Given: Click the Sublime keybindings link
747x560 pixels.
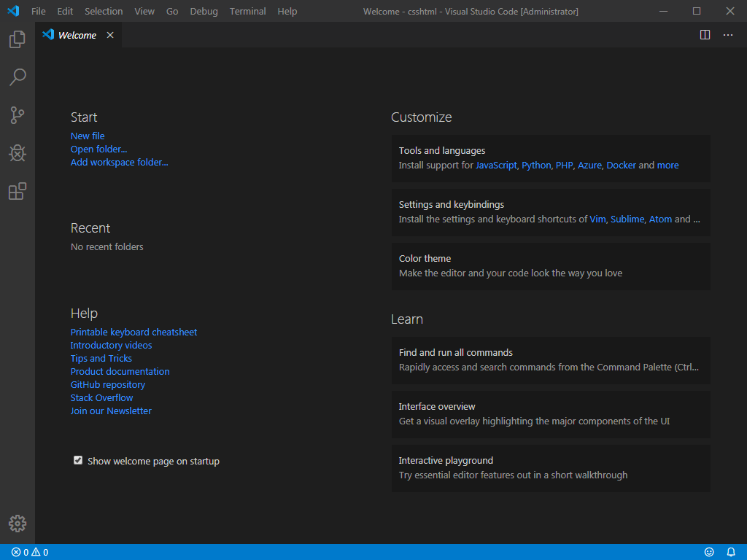Looking at the screenshot, I should [x=627, y=219].
